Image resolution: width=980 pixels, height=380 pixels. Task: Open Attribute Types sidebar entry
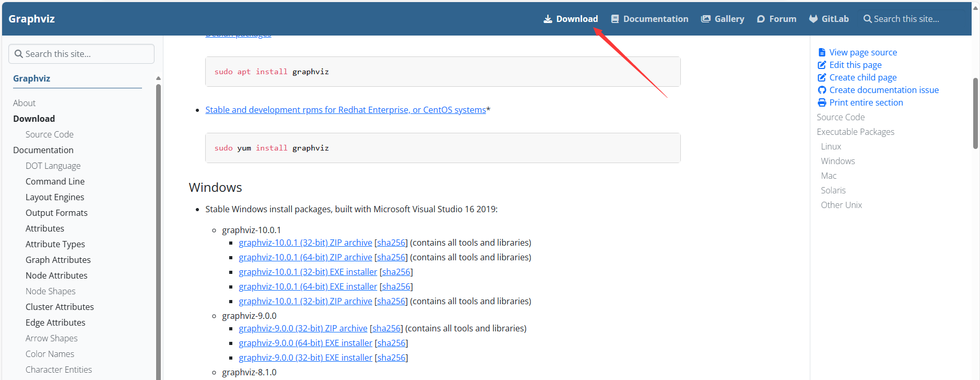click(x=55, y=244)
